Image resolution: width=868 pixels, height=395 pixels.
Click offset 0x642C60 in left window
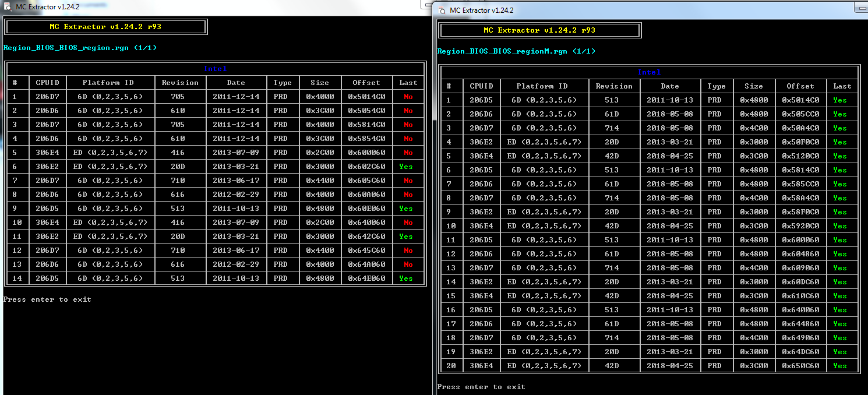[x=366, y=237]
